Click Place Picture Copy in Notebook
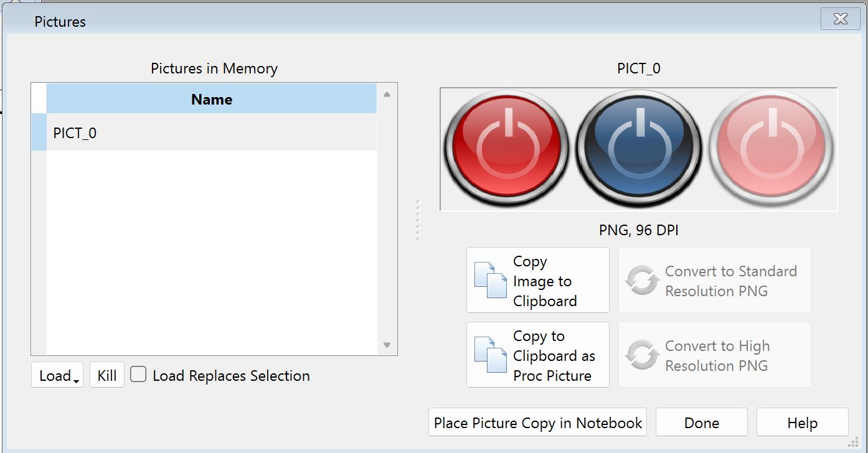 point(537,423)
